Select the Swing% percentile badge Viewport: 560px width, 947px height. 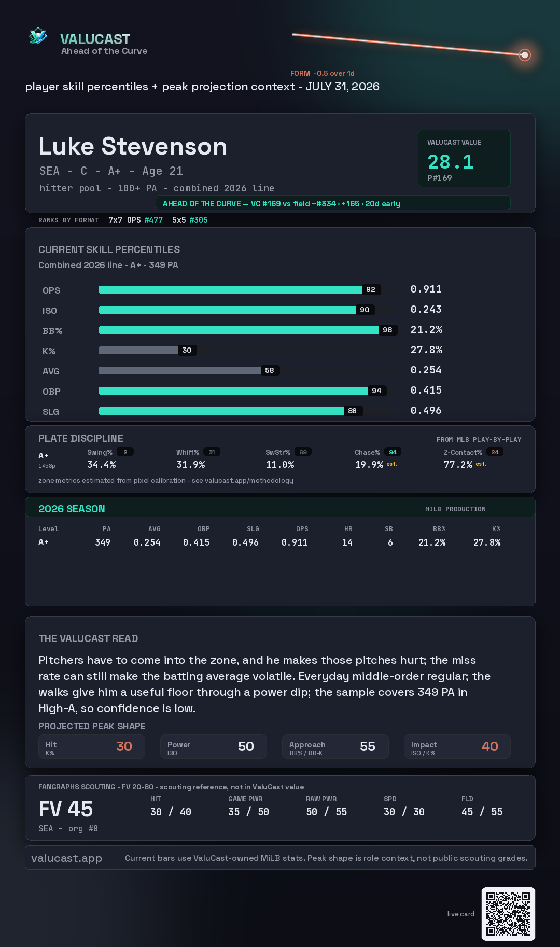click(125, 452)
